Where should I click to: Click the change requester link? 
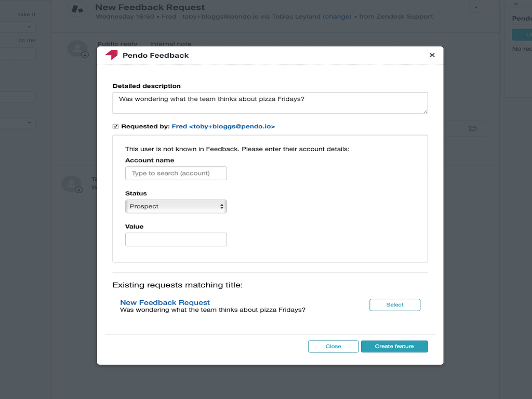click(337, 17)
